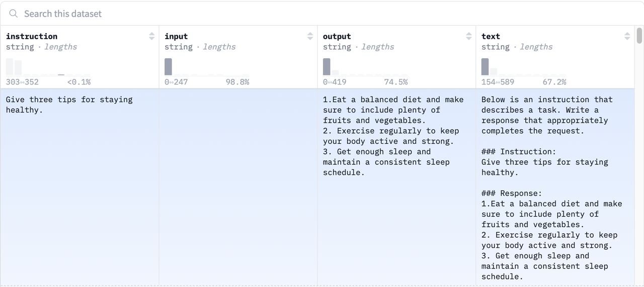Sort by the output column arrows
This screenshot has height=287, width=644.
(469, 36)
